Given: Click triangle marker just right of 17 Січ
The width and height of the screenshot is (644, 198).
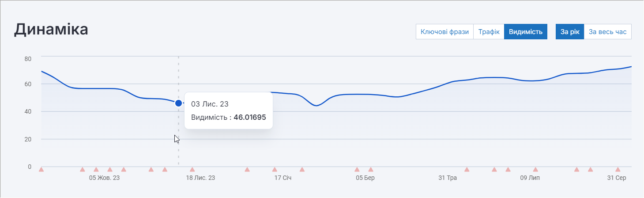Looking at the screenshot, I should click(302, 169).
